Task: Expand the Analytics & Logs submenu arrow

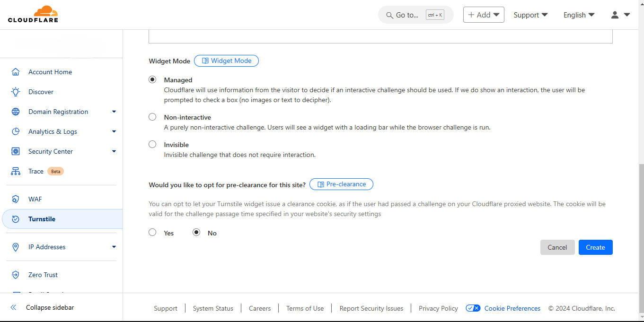Action: coord(114,131)
